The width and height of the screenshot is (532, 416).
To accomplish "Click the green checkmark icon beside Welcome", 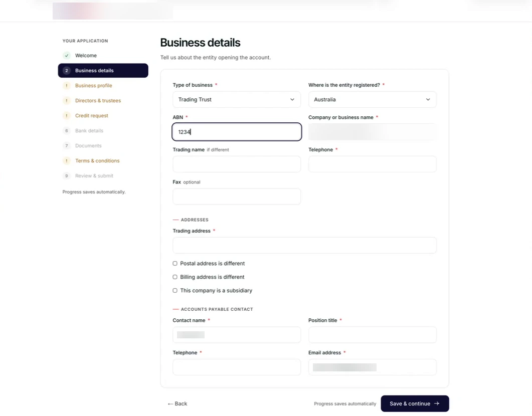I will pyautogui.click(x=67, y=56).
